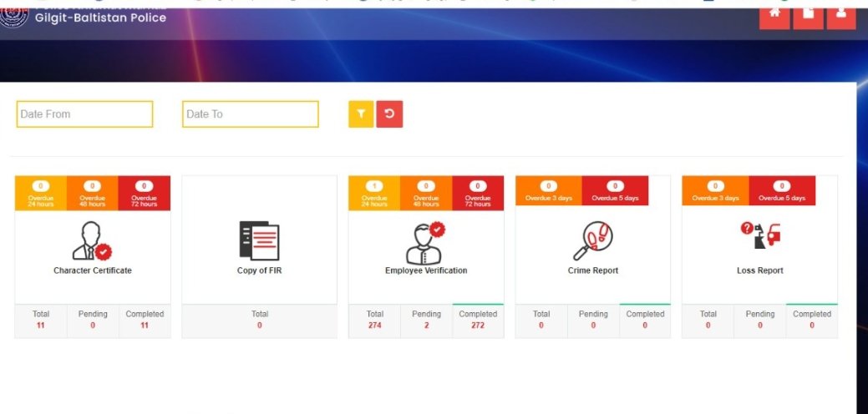Screen dimensions: 868x414
Task: Open Employee Verification Overdue 72 hours badge
Action: (478, 193)
